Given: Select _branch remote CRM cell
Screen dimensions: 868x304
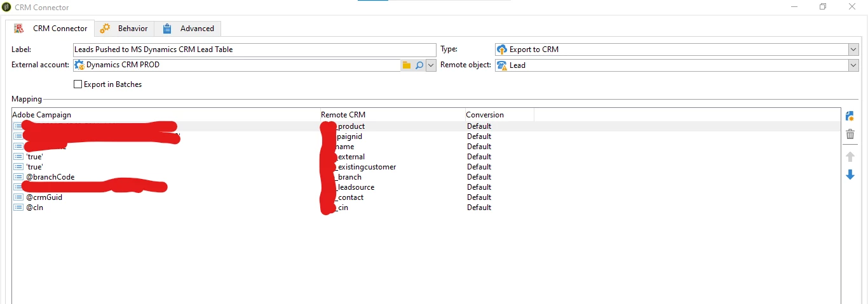Looking at the screenshot, I should [x=348, y=177].
